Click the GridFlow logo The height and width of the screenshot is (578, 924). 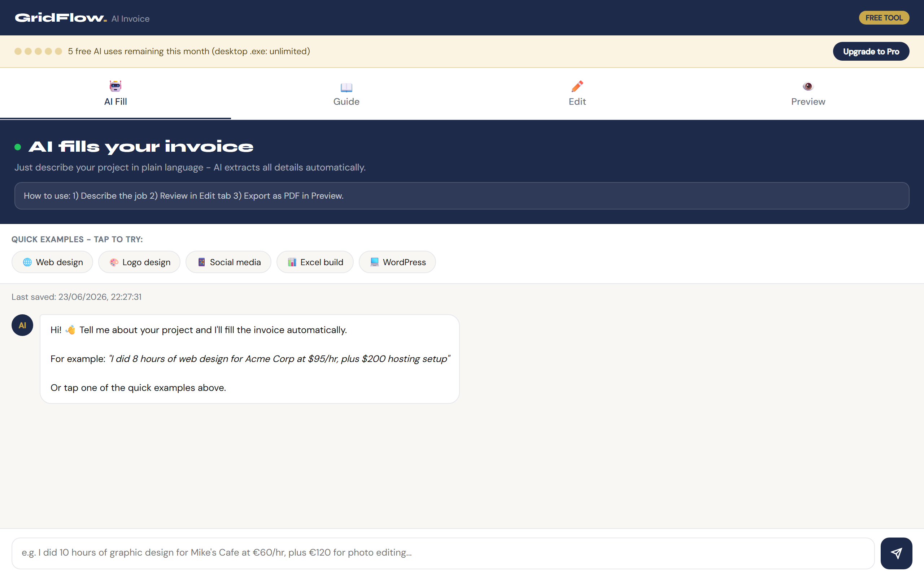(x=60, y=18)
